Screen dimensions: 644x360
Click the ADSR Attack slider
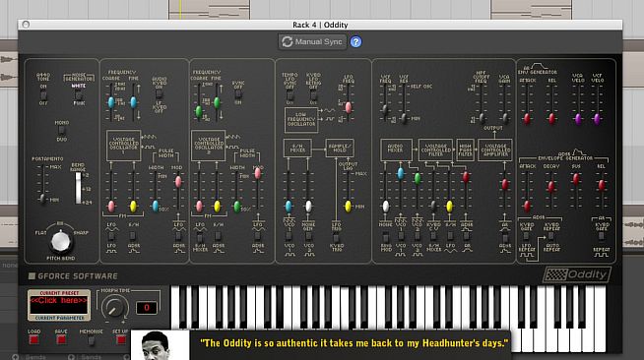click(x=527, y=207)
